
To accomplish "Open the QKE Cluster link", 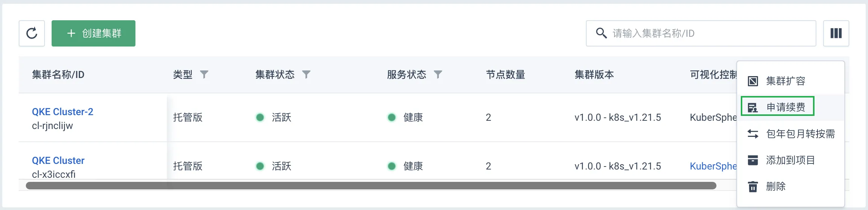I will coord(58,160).
